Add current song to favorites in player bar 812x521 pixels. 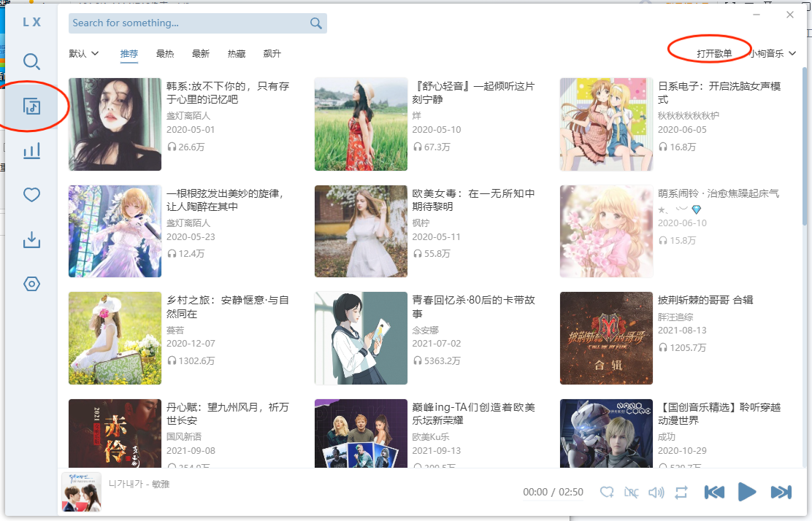pos(607,493)
